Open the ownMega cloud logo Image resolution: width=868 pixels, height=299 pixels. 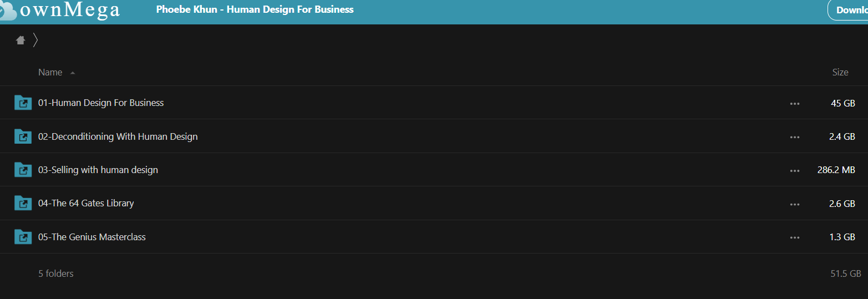coord(60,10)
